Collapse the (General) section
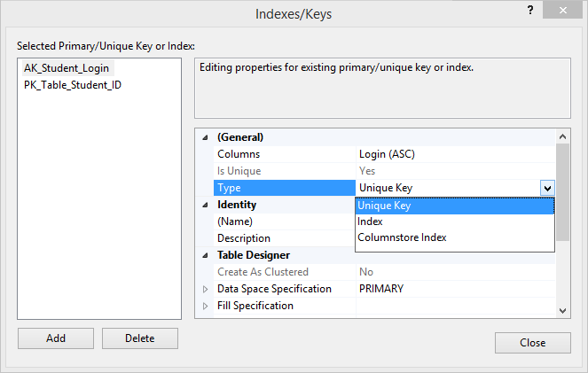The width and height of the screenshot is (588, 373). tap(205, 137)
